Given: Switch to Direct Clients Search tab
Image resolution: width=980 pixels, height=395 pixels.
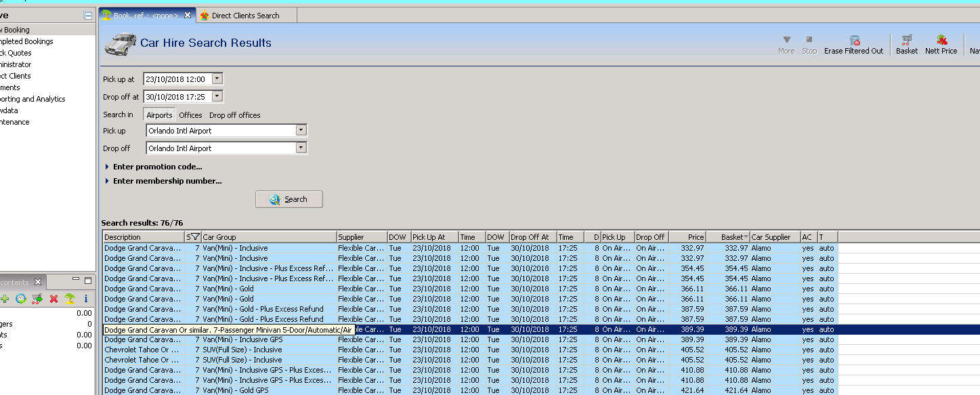Looking at the screenshot, I should point(245,15).
